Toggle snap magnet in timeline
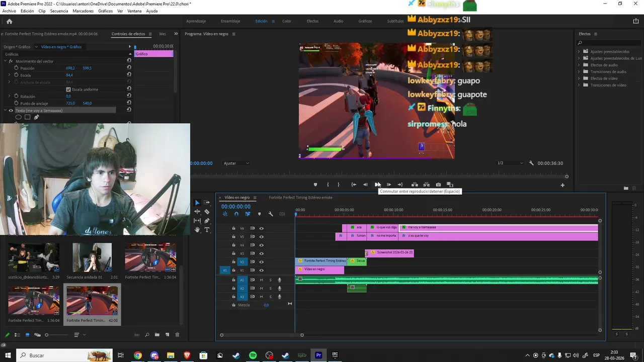 [236, 214]
